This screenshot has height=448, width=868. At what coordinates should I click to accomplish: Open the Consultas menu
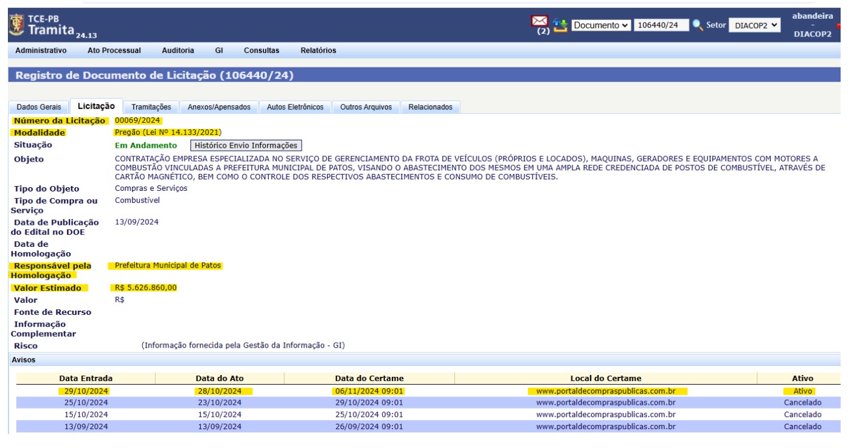point(262,50)
